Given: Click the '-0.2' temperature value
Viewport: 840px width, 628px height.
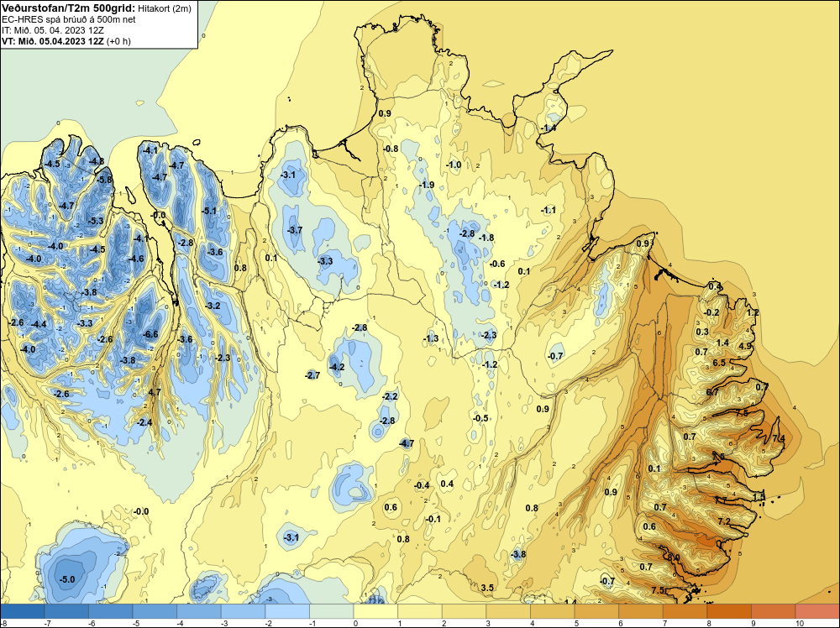Looking at the screenshot, I should click(x=712, y=312).
